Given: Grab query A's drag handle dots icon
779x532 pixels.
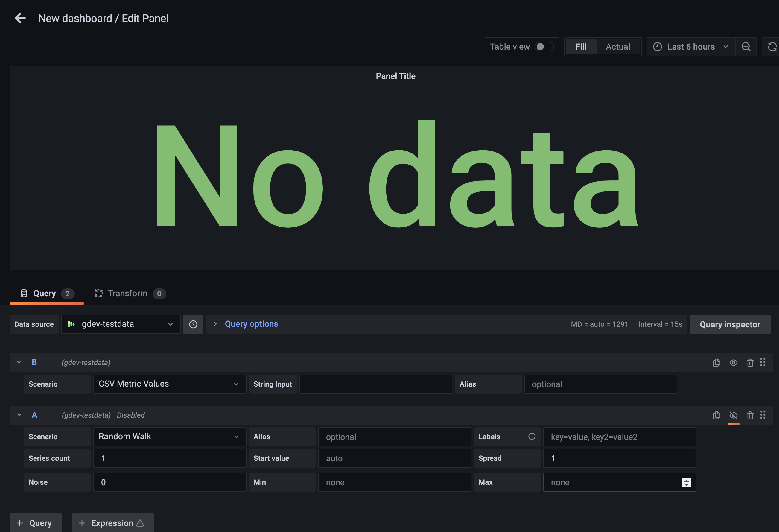Looking at the screenshot, I should coord(763,415).
